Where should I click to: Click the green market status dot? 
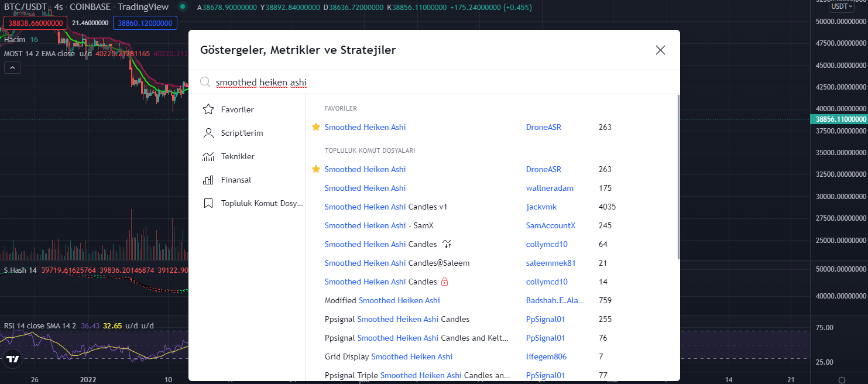click(x=183, y=7)
